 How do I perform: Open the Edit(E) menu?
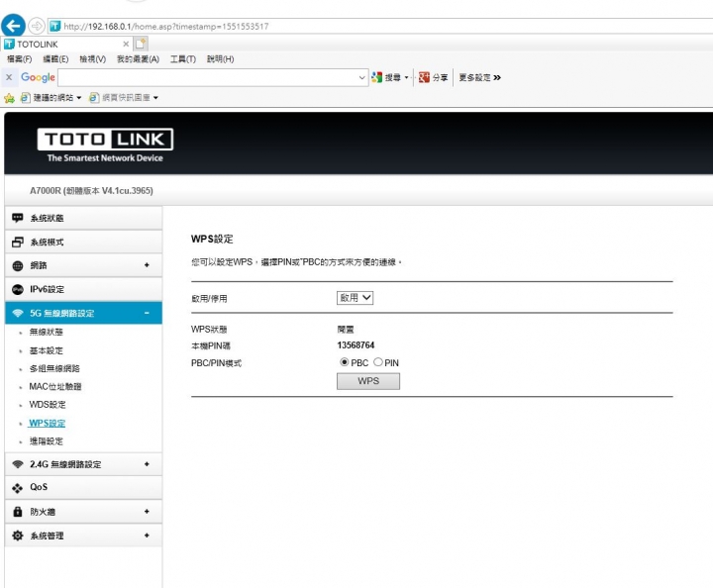pos(55,59)
